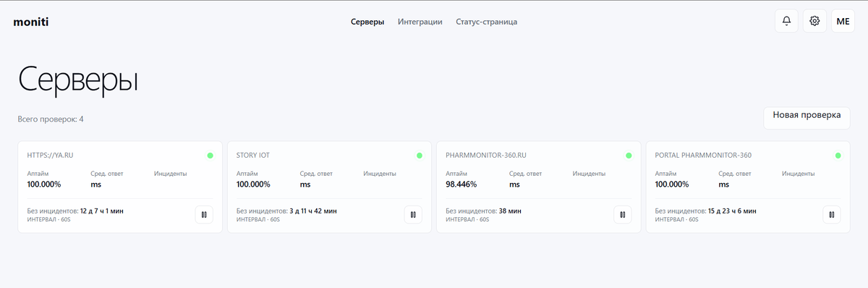This screenshot has height=288, width=868.
Task: Click STORY IOT green status dot
Action: [x=419, y=156]
